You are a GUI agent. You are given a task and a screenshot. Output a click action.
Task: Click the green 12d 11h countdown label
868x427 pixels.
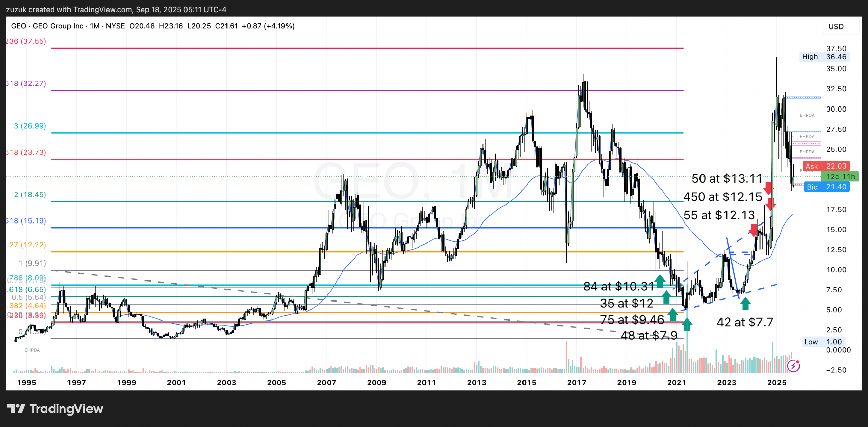(840, 176)
